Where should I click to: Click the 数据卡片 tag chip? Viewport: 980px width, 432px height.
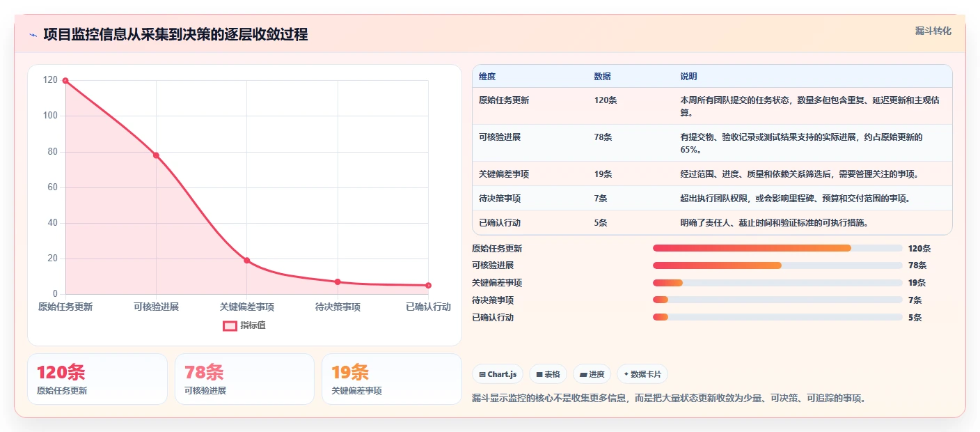pos(642,374)
